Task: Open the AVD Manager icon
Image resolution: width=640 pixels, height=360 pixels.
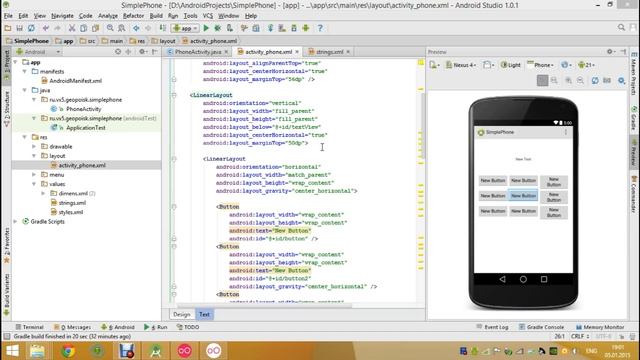Action: (282, 28)
